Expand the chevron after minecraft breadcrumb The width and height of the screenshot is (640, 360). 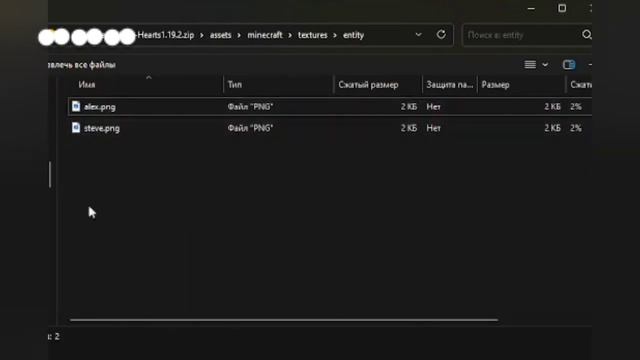point(290,36)
